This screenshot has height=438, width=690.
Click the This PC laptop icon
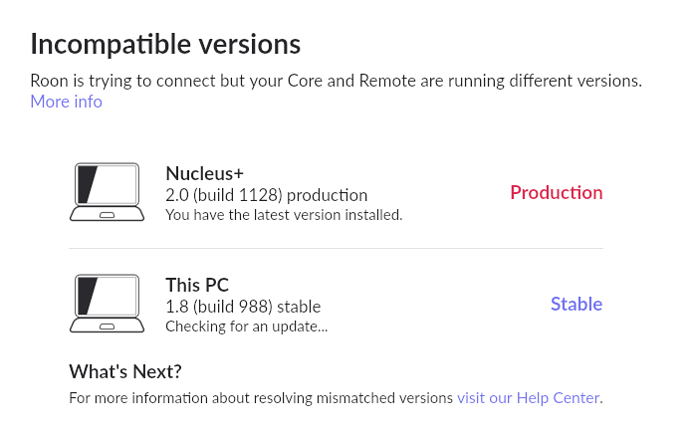click(x=107, y=303)
